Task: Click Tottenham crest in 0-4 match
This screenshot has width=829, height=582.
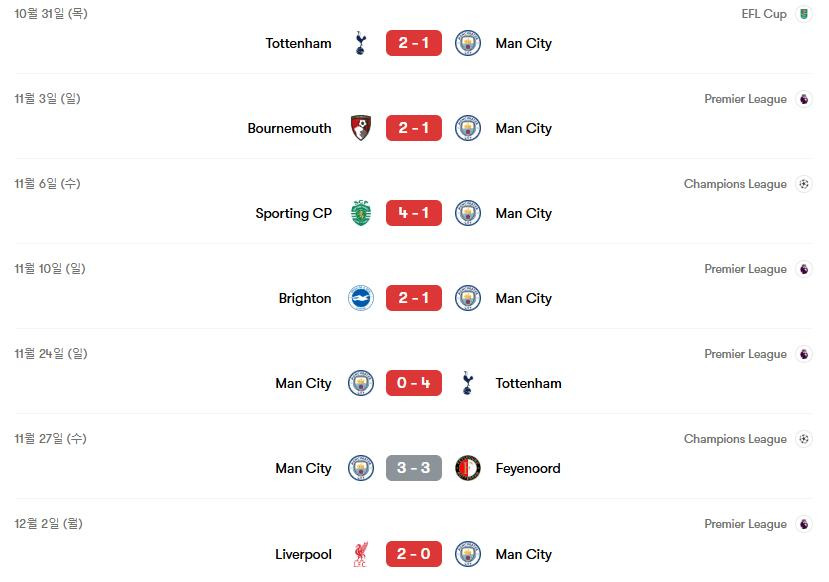Action: point(468,383)
